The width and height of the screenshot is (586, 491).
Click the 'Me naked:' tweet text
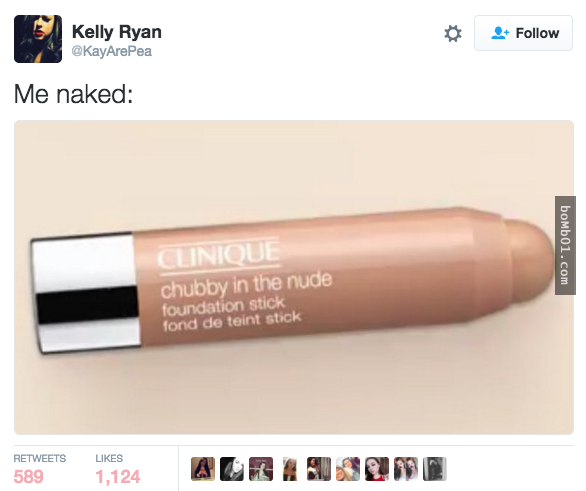[x=73, y=94]
